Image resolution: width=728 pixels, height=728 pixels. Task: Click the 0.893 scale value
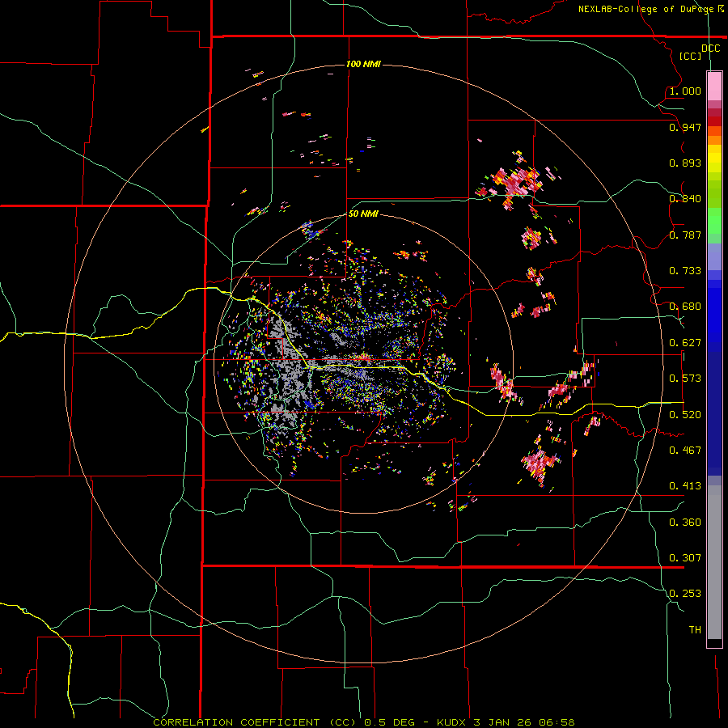(685, 163)
